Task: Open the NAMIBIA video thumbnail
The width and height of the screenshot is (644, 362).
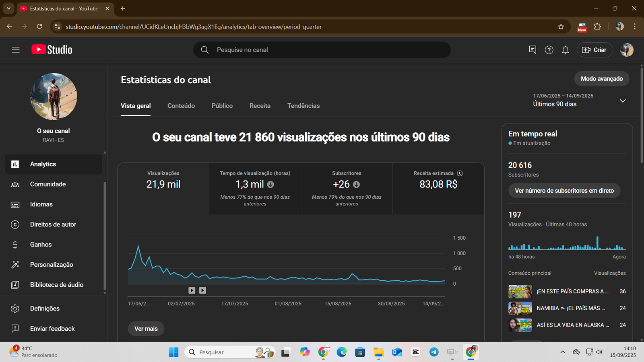Action: point(520,308)
